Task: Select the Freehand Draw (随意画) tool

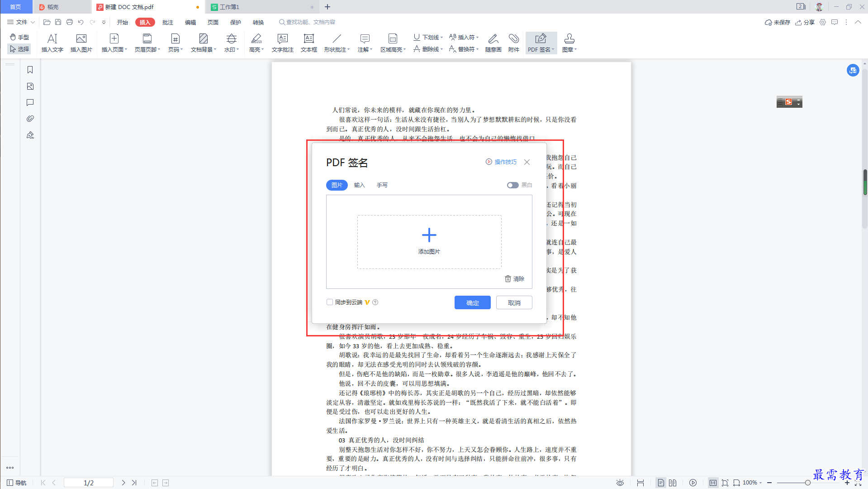Action: (493, 43)
